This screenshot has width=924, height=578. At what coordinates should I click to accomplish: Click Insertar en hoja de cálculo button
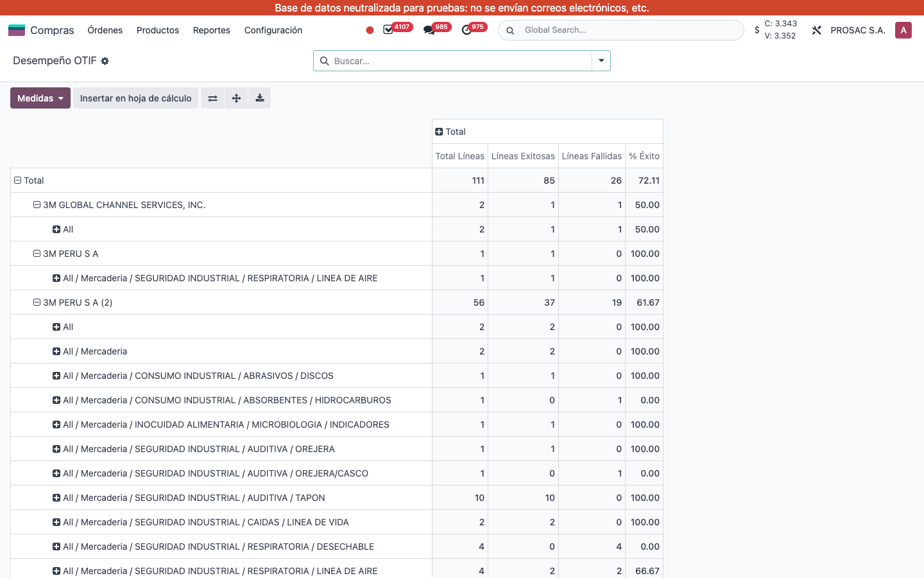click(135, 98)
